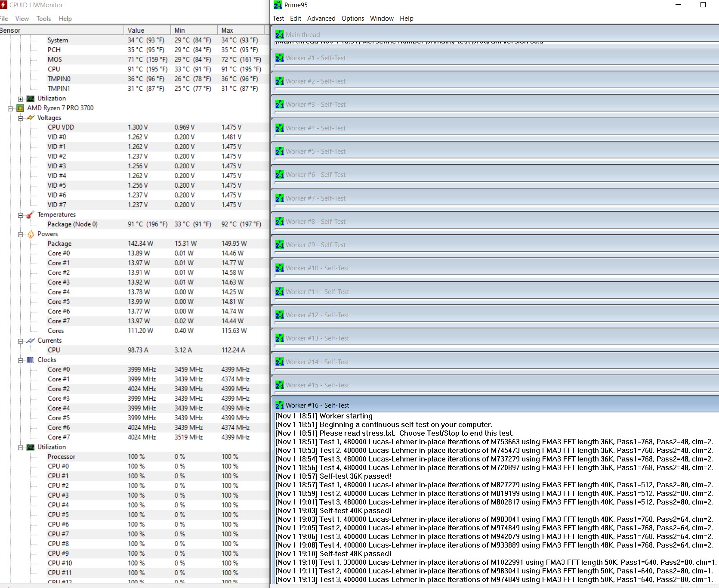Collapse the AMD Ryzen 7 PRO 3700 node
This screenshot has width=719, height=588.
pos(10,108)
